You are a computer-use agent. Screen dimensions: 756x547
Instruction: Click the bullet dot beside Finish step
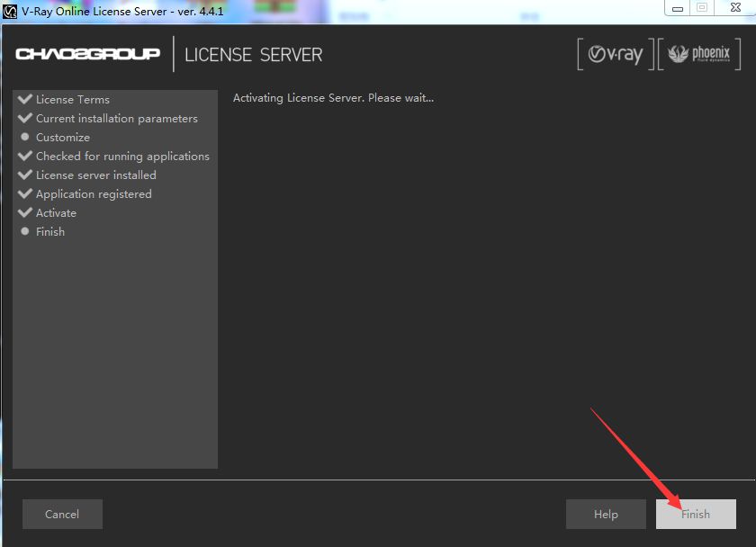[25, 231]
